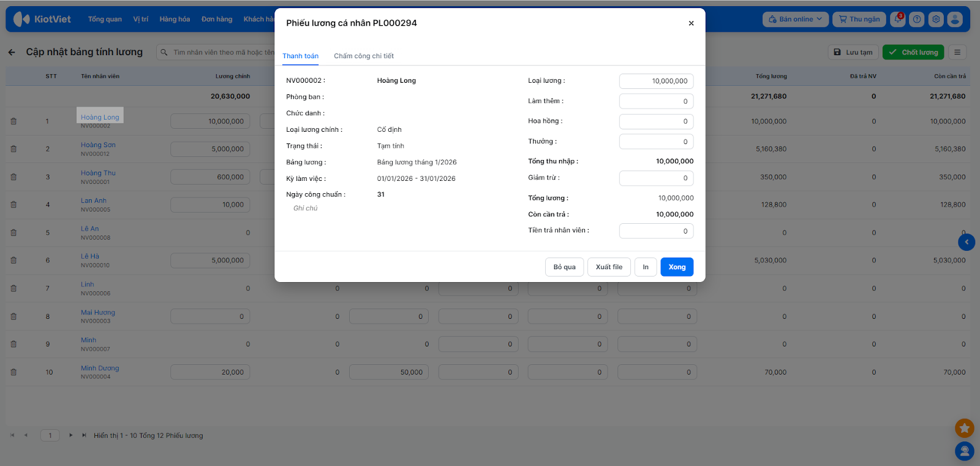Open the user account avatar icon
980x466 pixels.
[955, 19]
